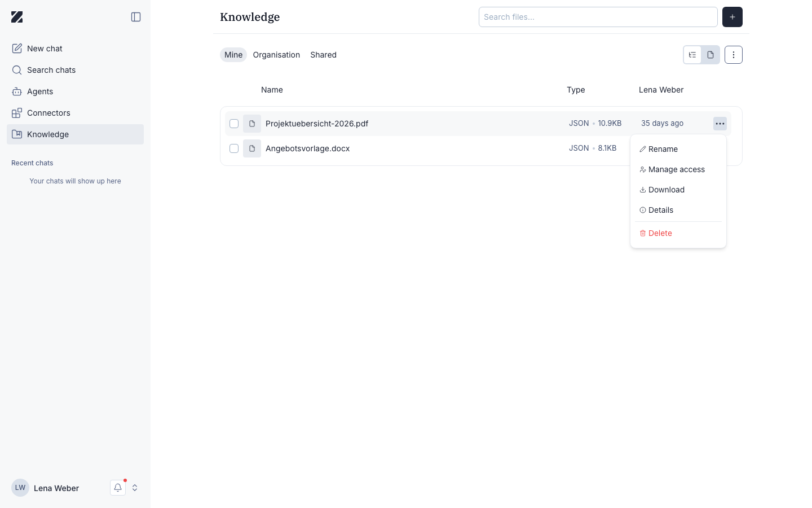Image resolution: width=812 pixels, height=508 pixels.
Task: Switch to the Shared tab
Action: tap(323, 55)
